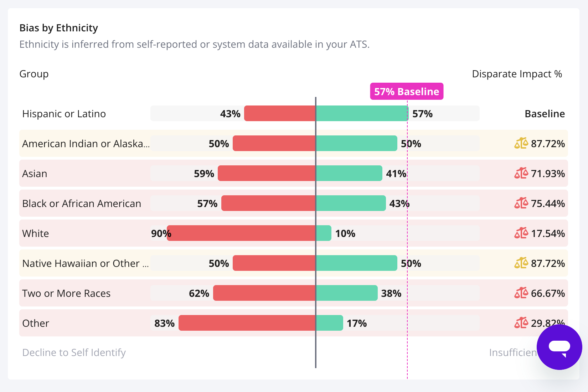Click the Decline to Self Identify row
The image size is (588, 392).
click(74, 352)
